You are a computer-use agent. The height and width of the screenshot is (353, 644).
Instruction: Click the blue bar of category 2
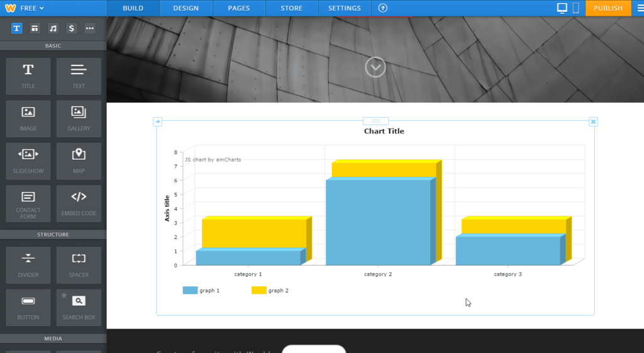pos(378,222)
